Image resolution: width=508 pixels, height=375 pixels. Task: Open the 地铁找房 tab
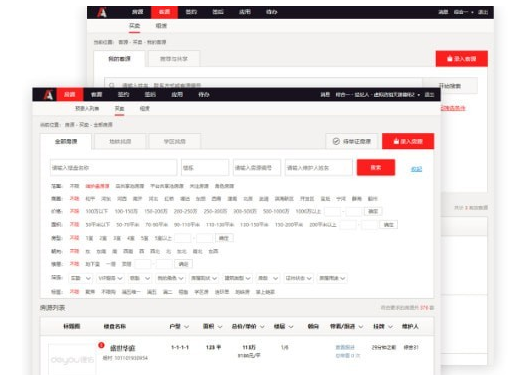click(120, 141)
